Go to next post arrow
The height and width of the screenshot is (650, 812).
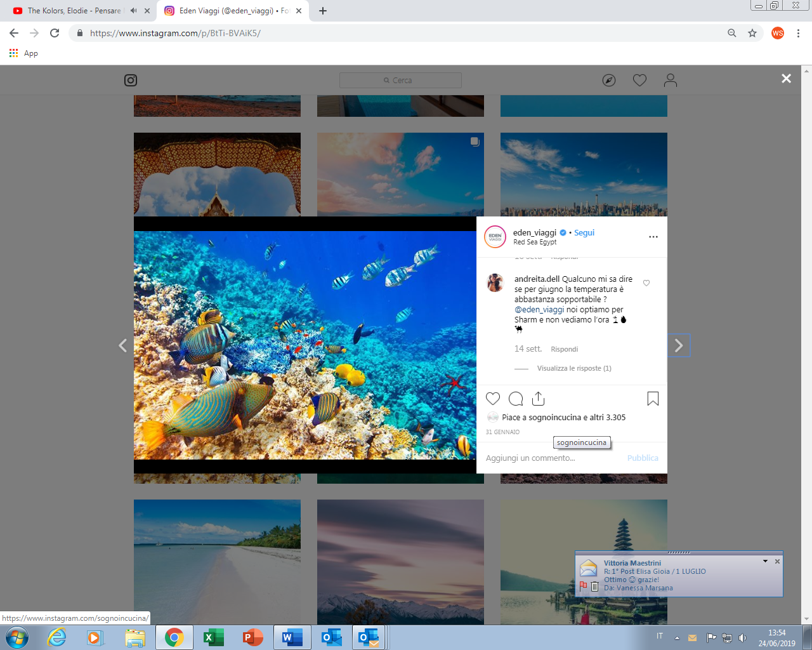point(679,345)
